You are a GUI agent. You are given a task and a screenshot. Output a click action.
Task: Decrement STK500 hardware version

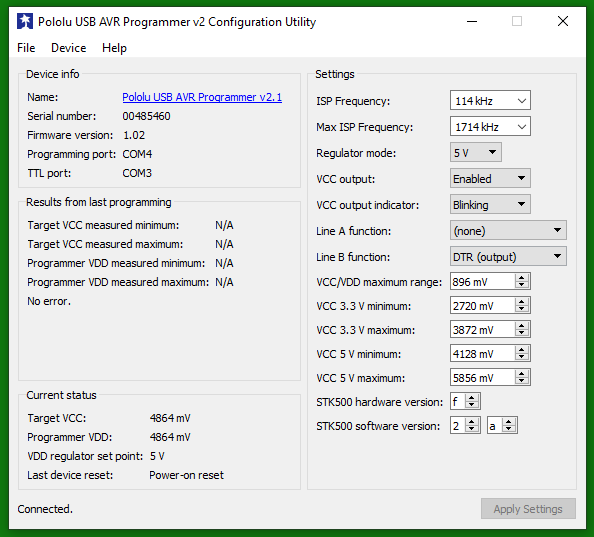472,405
